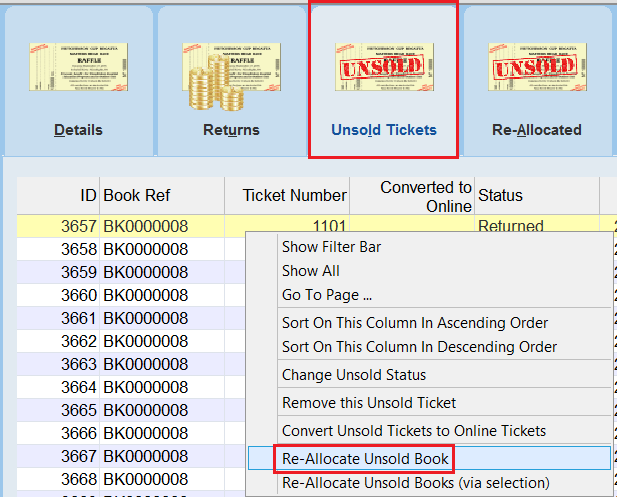
Task: Select row with ID 3661
Action: click(x=131, y=318)
